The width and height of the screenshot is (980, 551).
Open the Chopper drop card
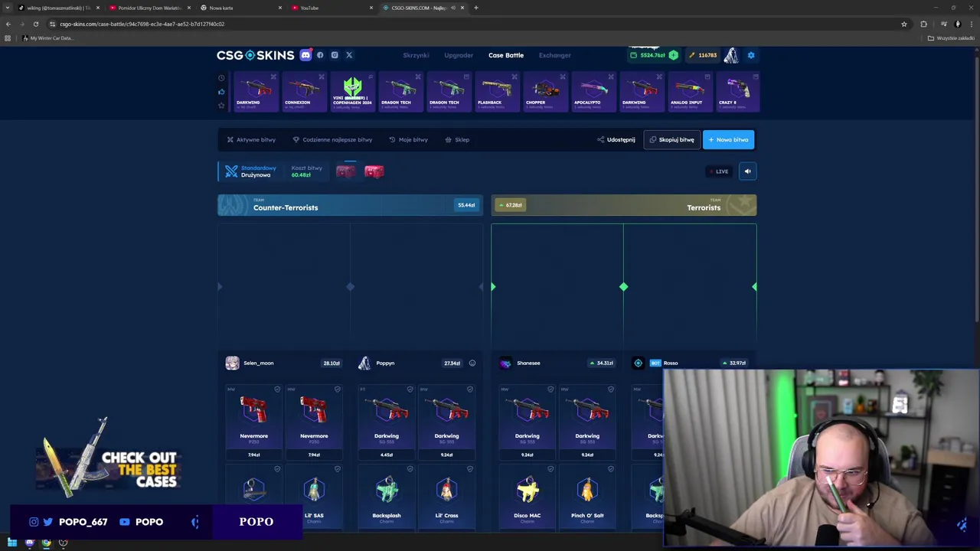click(x=545, y=92)
